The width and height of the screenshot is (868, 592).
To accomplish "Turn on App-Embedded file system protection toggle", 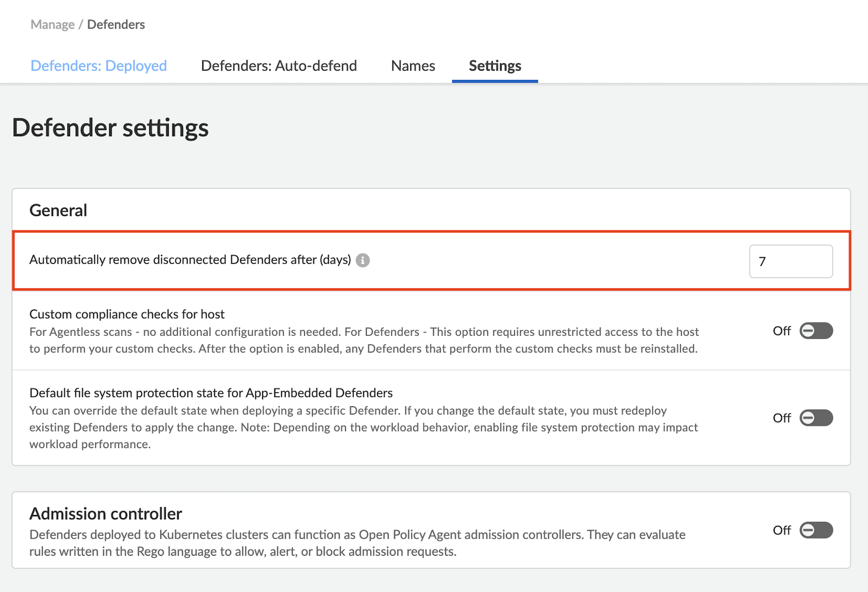I will [816, 418].
